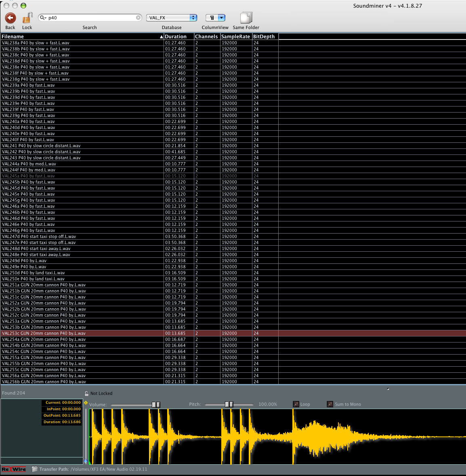Enable the Loop checkbox

tap(296, 404)
